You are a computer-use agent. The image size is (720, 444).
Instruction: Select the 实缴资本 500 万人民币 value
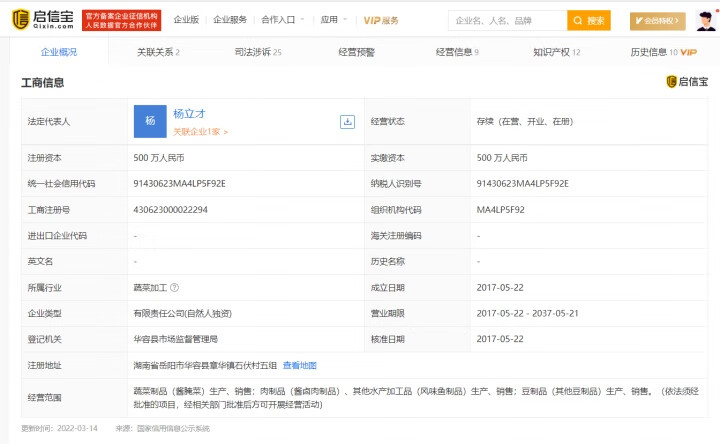point(502,158)
